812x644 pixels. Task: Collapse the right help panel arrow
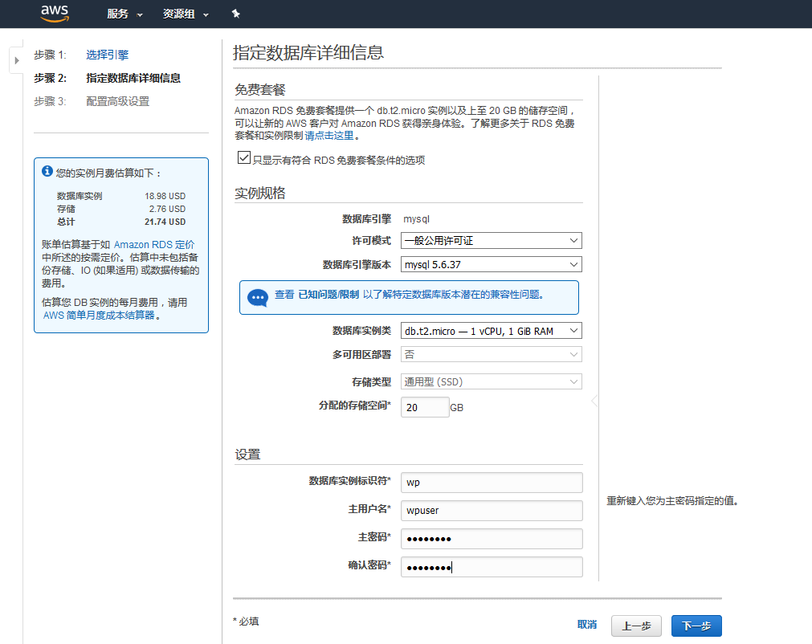594,401
